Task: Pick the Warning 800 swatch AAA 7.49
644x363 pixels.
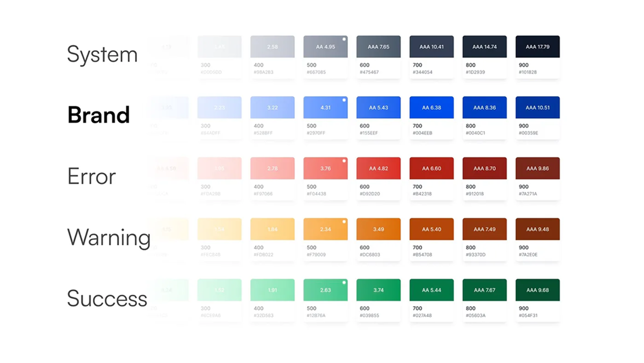Action: (x=484, y=229)
